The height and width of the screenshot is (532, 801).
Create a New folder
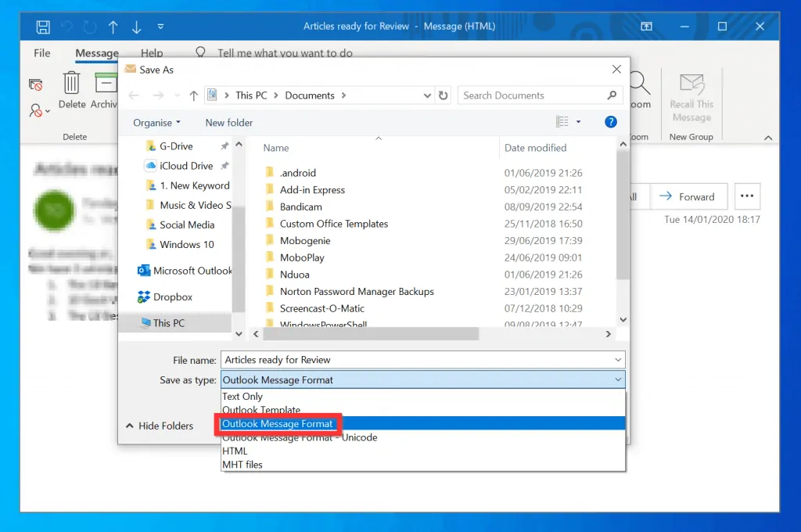click(228, 122)
